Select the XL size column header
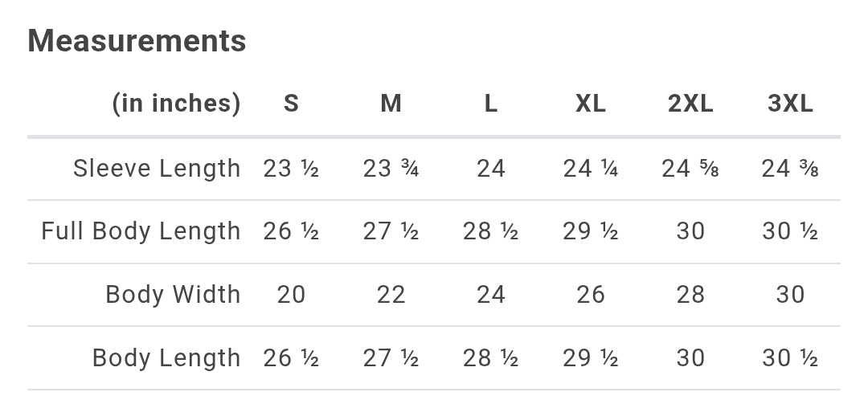 point(591,104)
